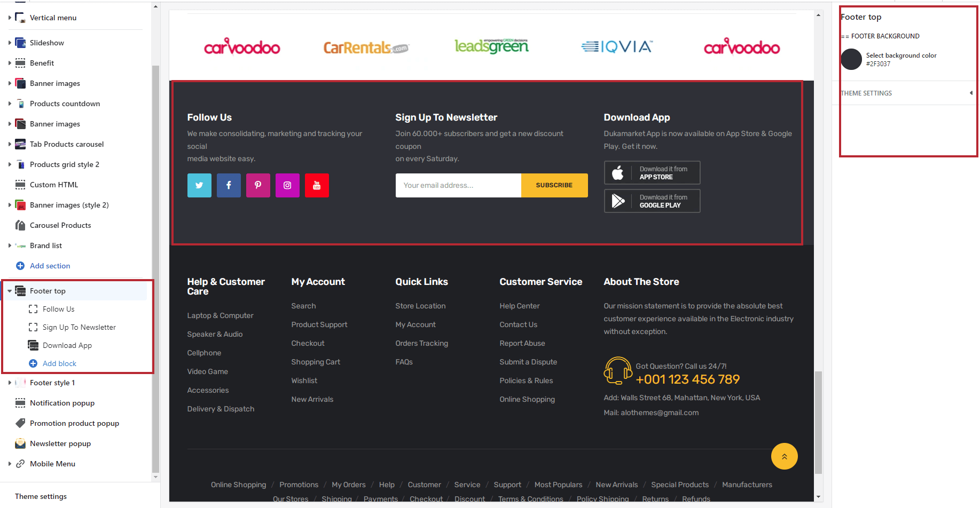This screenshot has height=508, width=980.
Task: Click the YouTube social icon
Action: pyautogui.click(x=317, y=185)
